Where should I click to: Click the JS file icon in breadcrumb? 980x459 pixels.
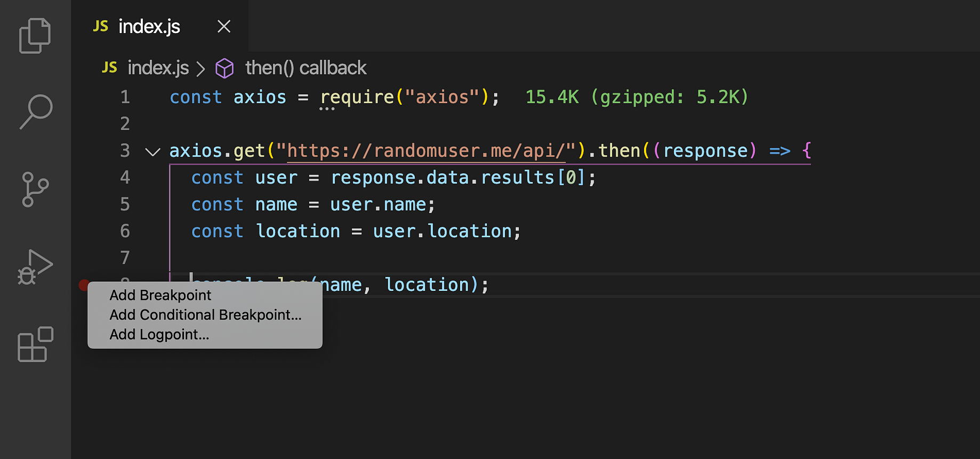point(109,68)
